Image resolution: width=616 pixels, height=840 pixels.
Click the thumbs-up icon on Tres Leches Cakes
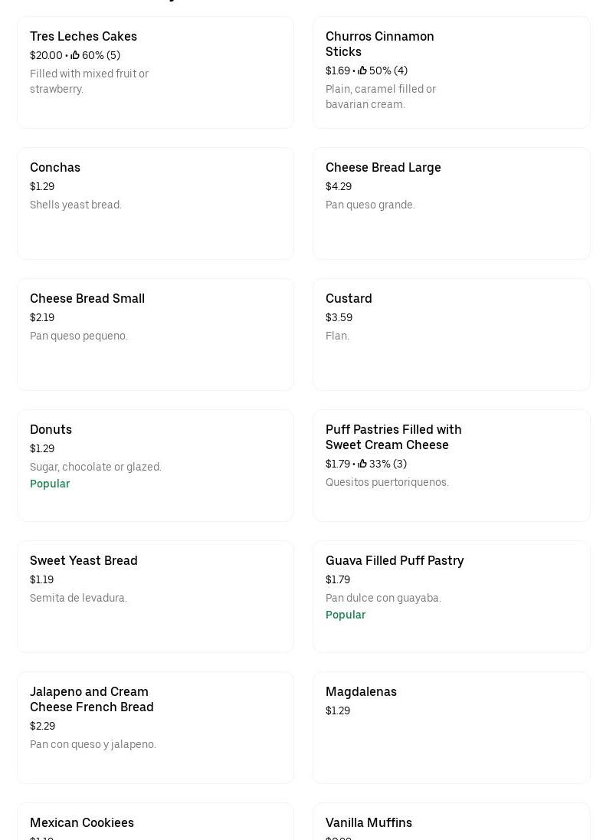click(75, 55)
